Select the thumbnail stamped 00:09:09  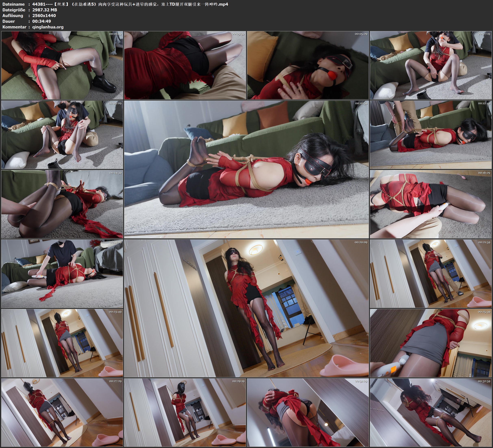tap(62, 135)
